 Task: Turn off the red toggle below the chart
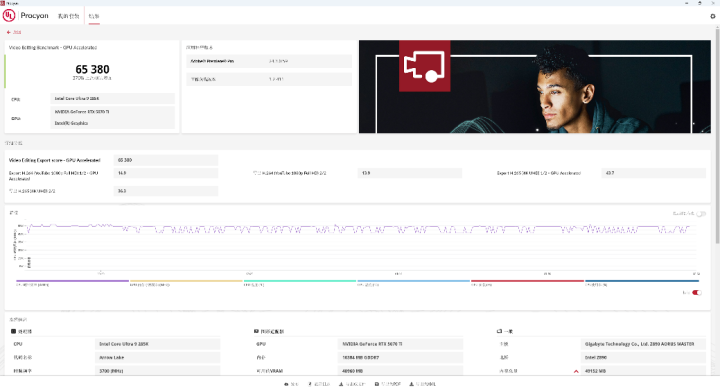(697, 293)
